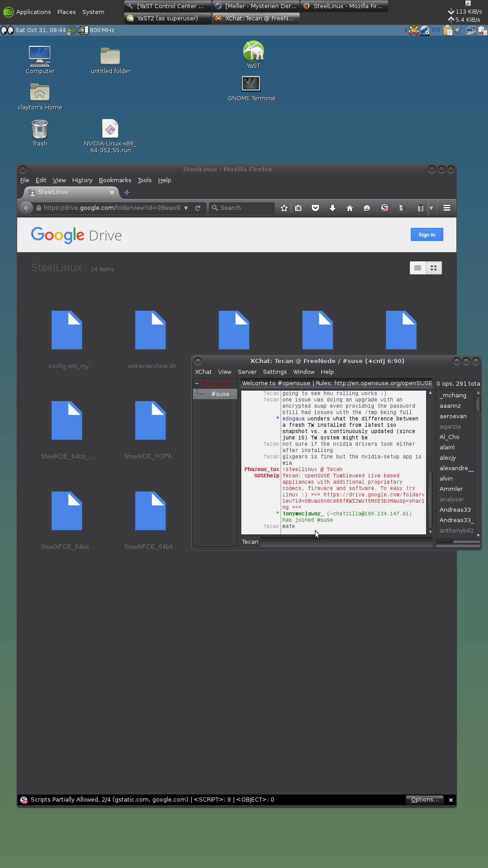The width and height of the screenshot is (488, 868).
Task: Open the Firefox hamburger menu
Action: 447,208
